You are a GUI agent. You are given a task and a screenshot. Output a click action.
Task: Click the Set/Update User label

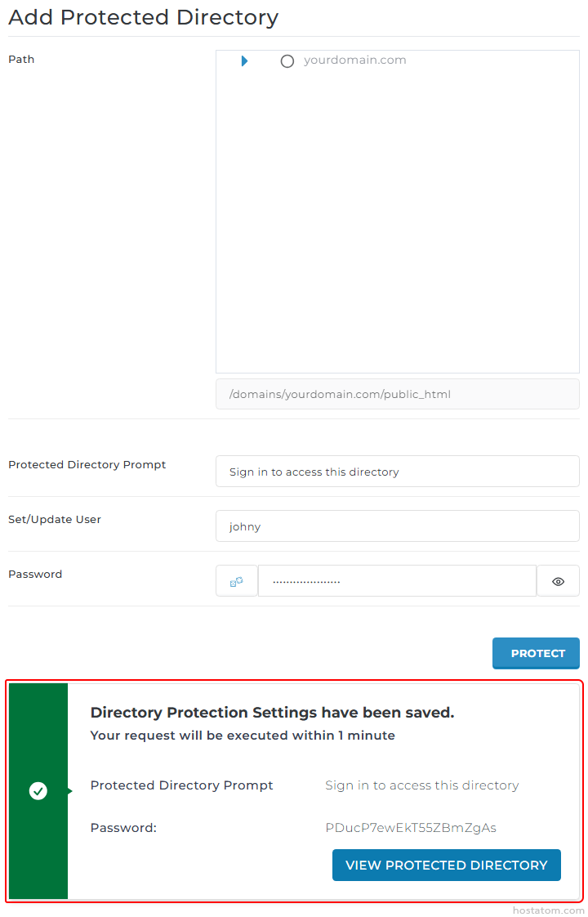pyautogui.click(x=55, y=520)
